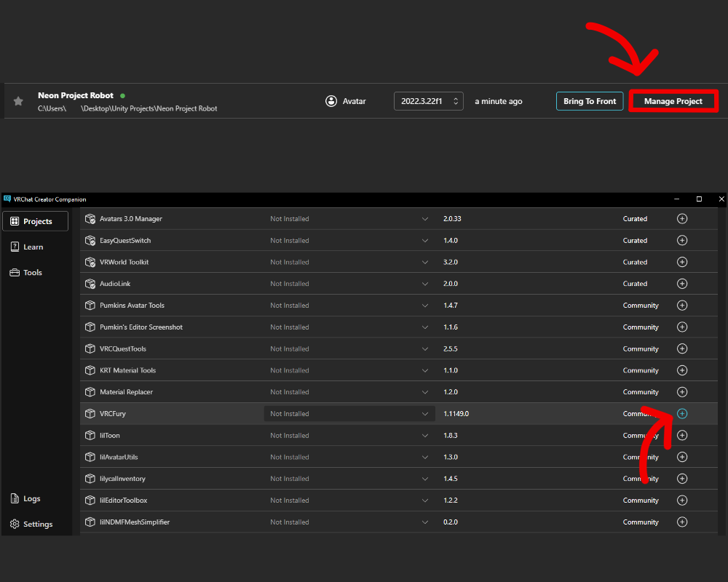Click the AudioLink package icon
The height and width of the screenshot is (582, 728).
(x=90, y=284)
